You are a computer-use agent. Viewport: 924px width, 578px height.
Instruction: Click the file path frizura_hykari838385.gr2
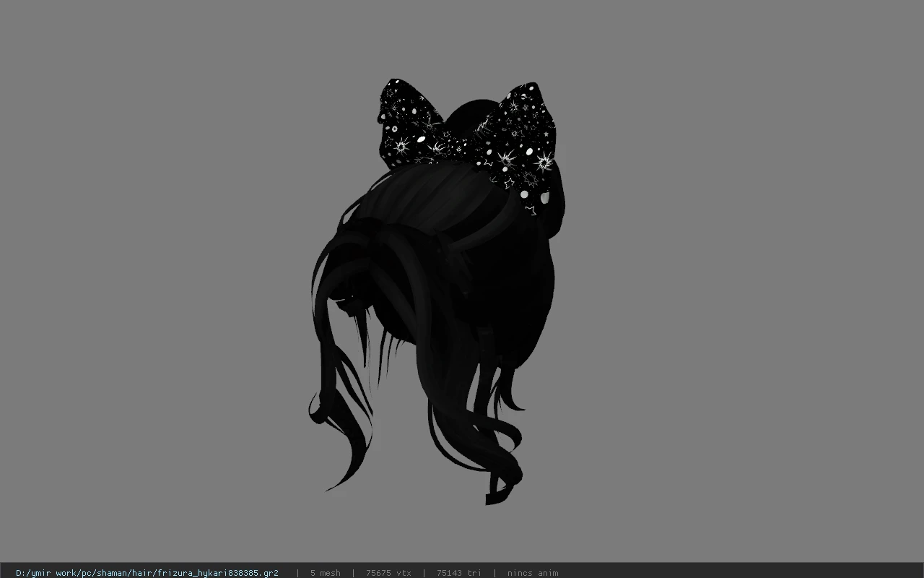(x=147, y=573)
